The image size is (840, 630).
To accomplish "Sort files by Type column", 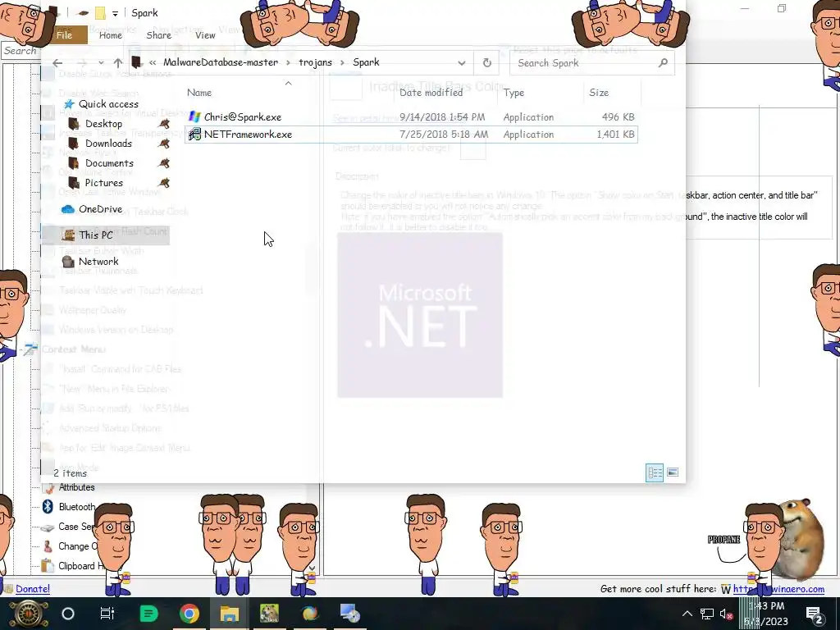I will (514, 93).
